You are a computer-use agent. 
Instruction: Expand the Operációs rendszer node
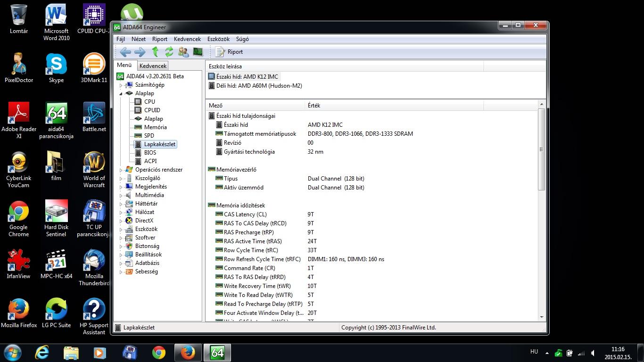coord(121,170)
